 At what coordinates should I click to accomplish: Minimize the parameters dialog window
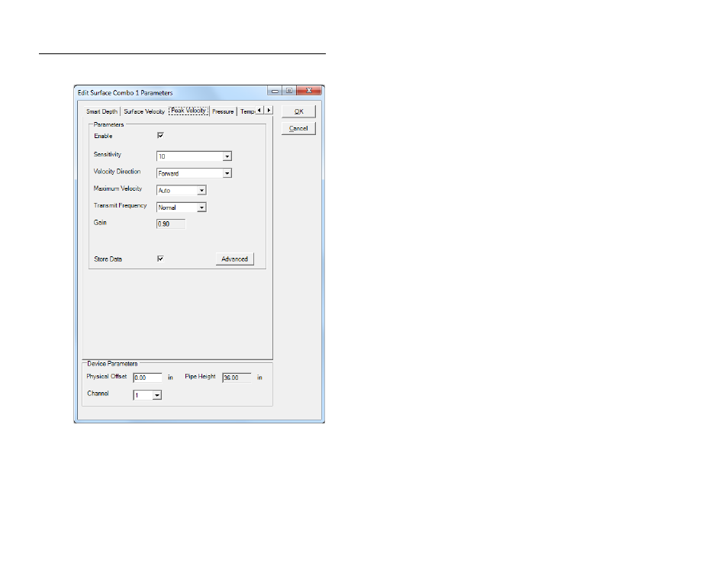click(275, 91)
